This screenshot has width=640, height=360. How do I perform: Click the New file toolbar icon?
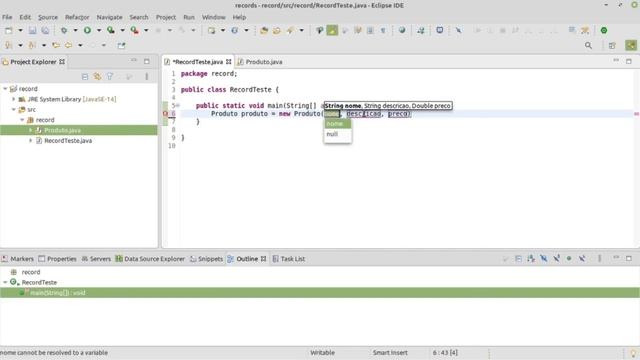click(9, 31)
